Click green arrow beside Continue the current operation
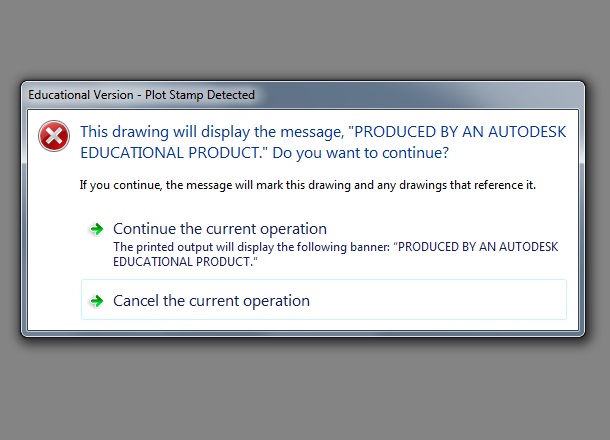This screenshot has height=440, width=610. pyautogui.click(x=96, y=229)
